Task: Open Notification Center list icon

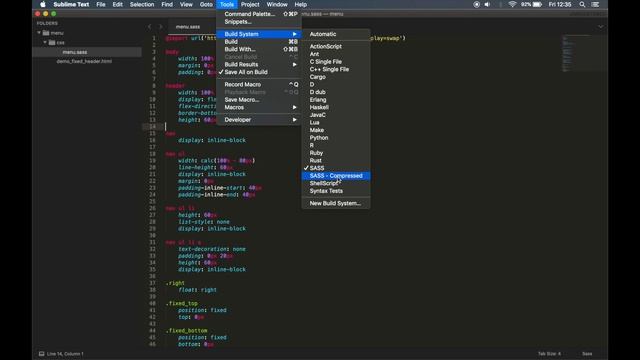Action: [x=596, y=4]
